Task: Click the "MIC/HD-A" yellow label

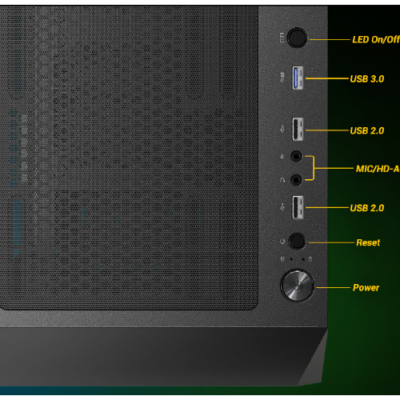Action: pos(377,169)
